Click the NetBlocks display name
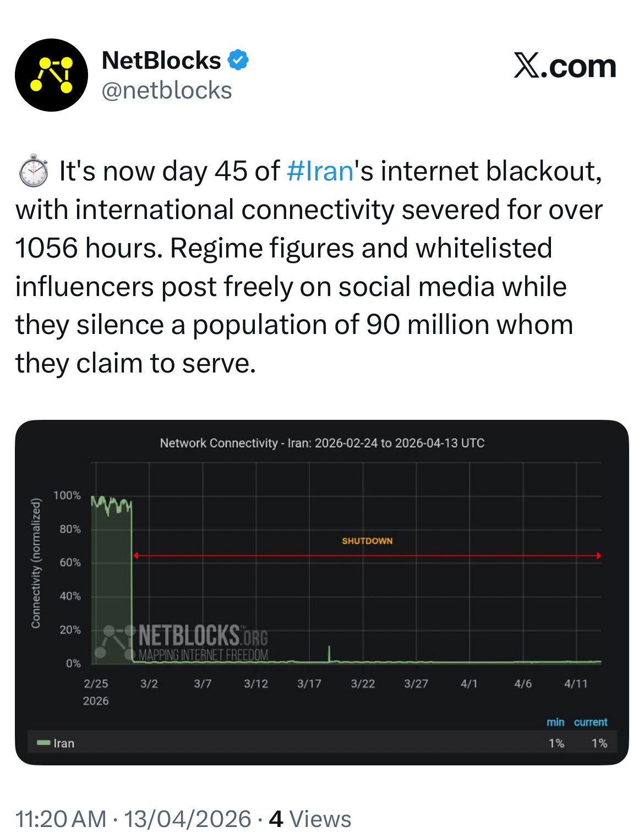 coord(161,61)
